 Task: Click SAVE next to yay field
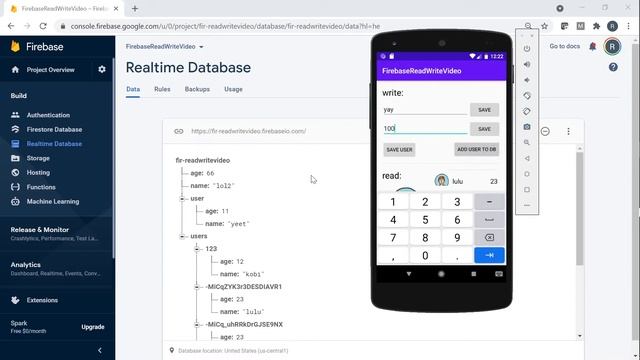click(x=484, y=110)
